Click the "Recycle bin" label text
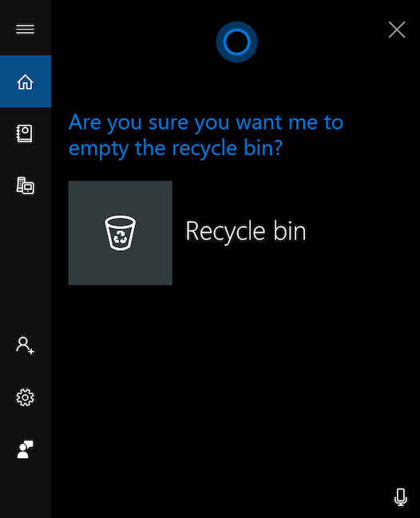Image resolution: width=420 pixels, height=518 pixels. pos(246,231)
